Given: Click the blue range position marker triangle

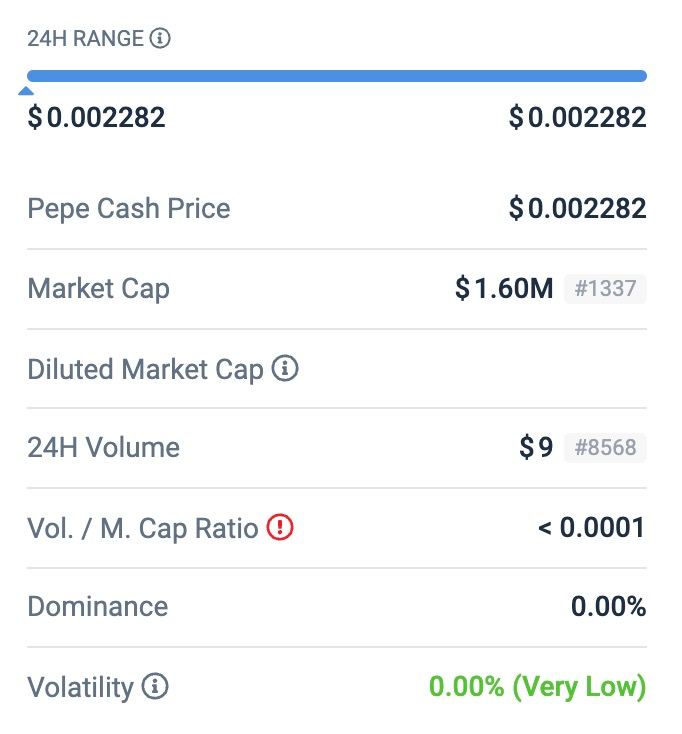Looking at the screenshot, I should (26, 91).
